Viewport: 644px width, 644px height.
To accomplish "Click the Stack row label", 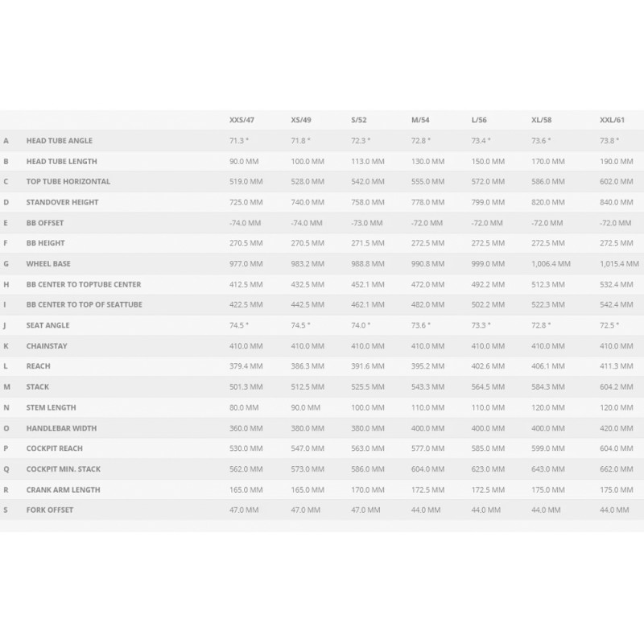I will [37, 386].
